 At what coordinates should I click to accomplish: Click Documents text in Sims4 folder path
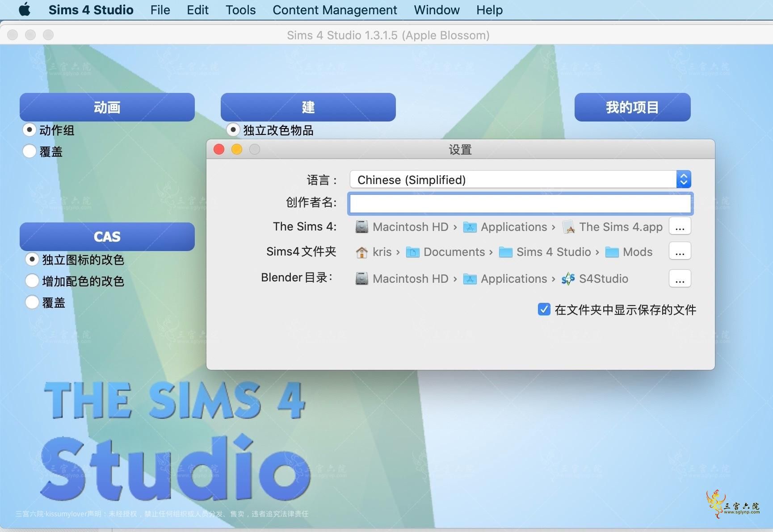(454, 252)
